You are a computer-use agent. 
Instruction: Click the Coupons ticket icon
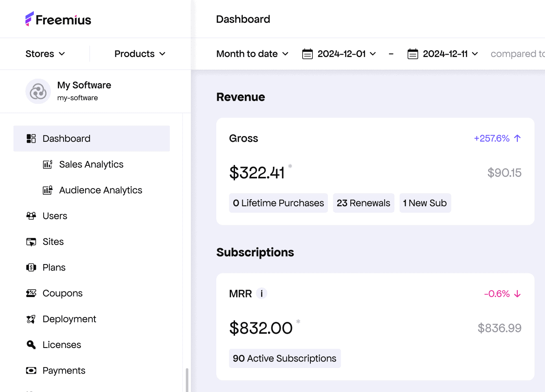click(x=31, y=293)
